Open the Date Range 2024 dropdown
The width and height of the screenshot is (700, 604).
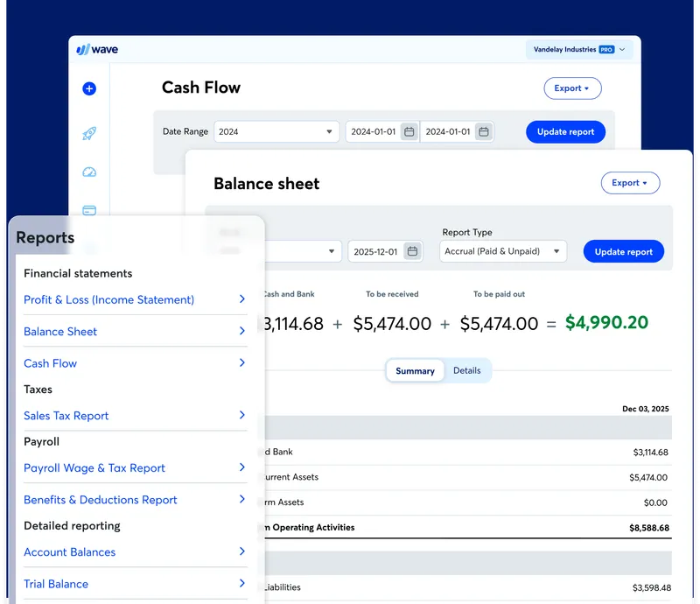276,130
